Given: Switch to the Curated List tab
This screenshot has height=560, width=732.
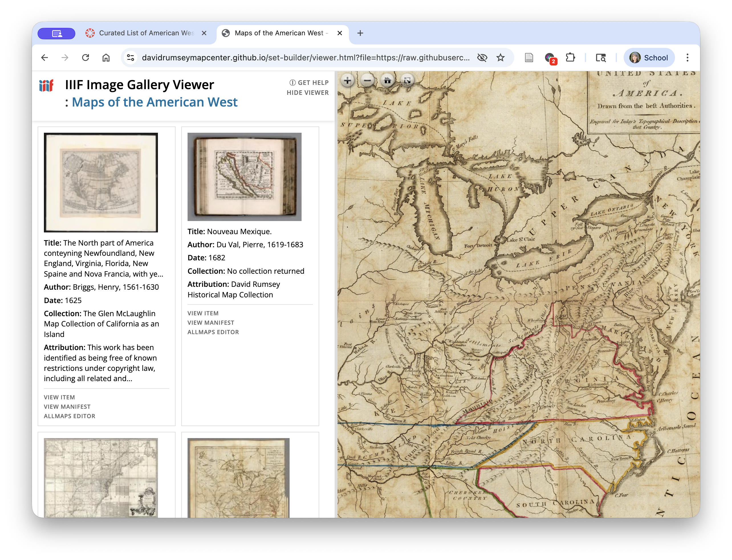Looking at the screenshot, I should tap(143, 33).
